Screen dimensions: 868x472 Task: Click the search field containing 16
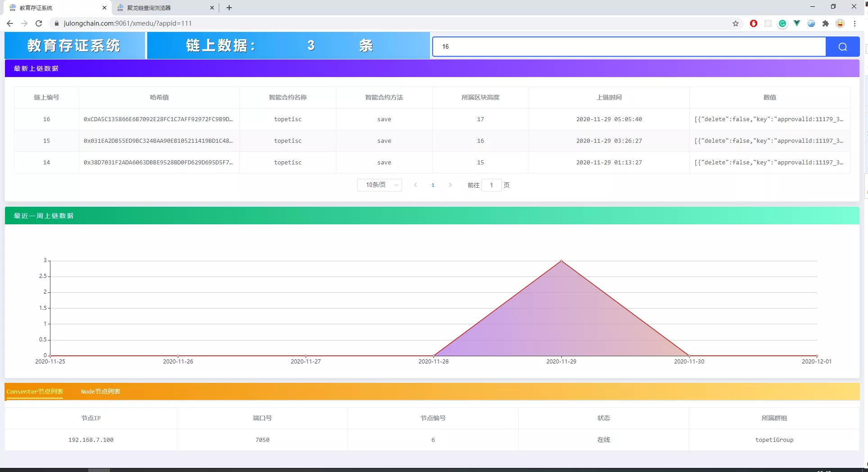pos(629,47)
